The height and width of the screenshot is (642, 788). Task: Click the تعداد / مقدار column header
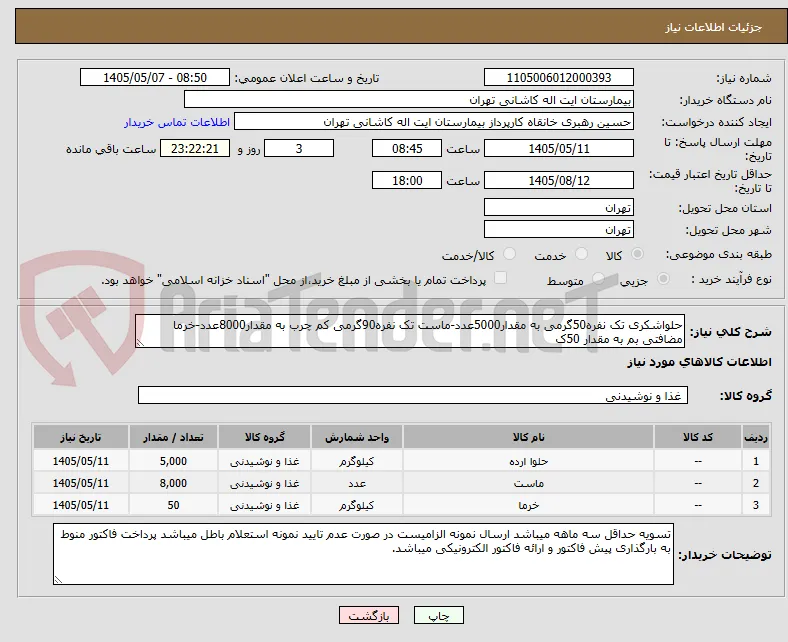(173, 437)
